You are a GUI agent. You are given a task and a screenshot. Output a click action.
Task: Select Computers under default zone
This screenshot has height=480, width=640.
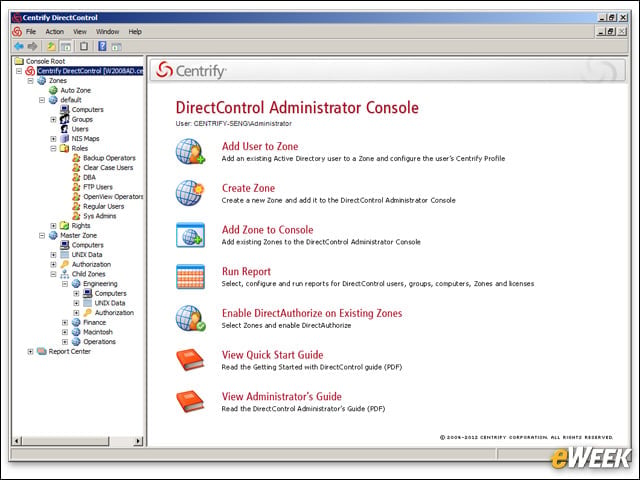coord(87,109)
